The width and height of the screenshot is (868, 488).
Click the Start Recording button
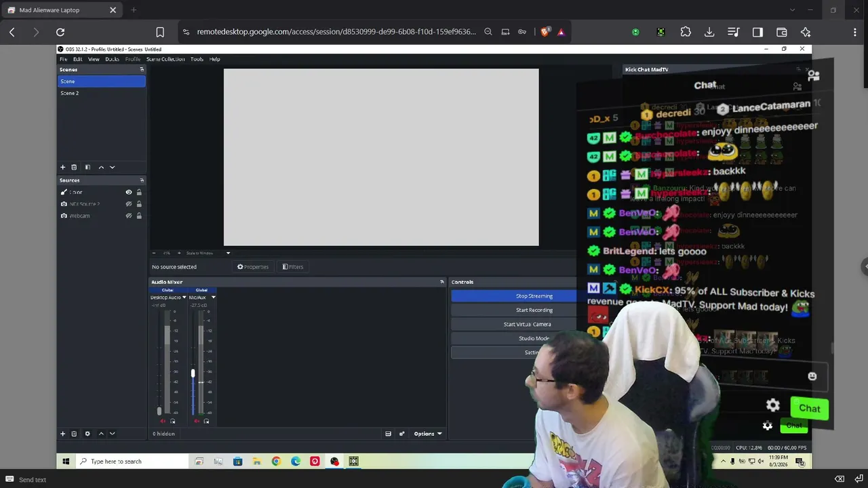tap(514, 310)
